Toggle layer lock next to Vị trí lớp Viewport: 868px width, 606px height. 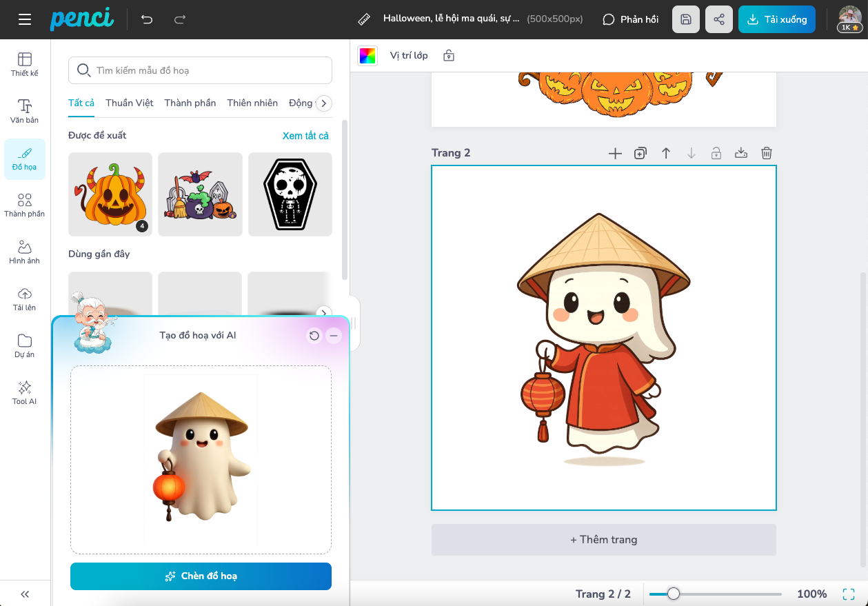click(x=449, y=56)
